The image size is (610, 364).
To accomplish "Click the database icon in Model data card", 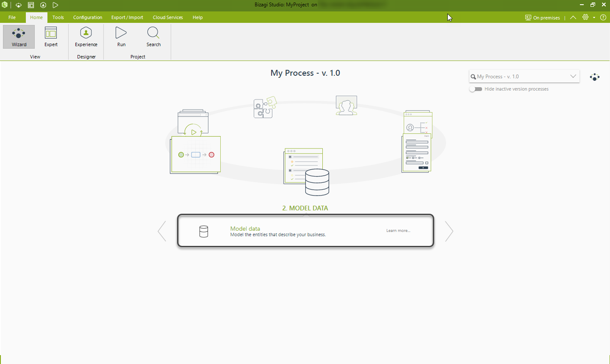I will click(x=204, y=231).
